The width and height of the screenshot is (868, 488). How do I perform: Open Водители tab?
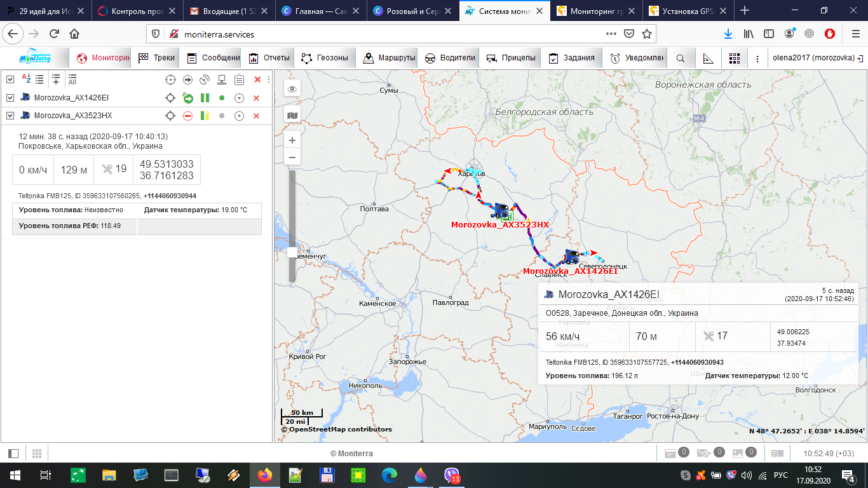point(449,58)
